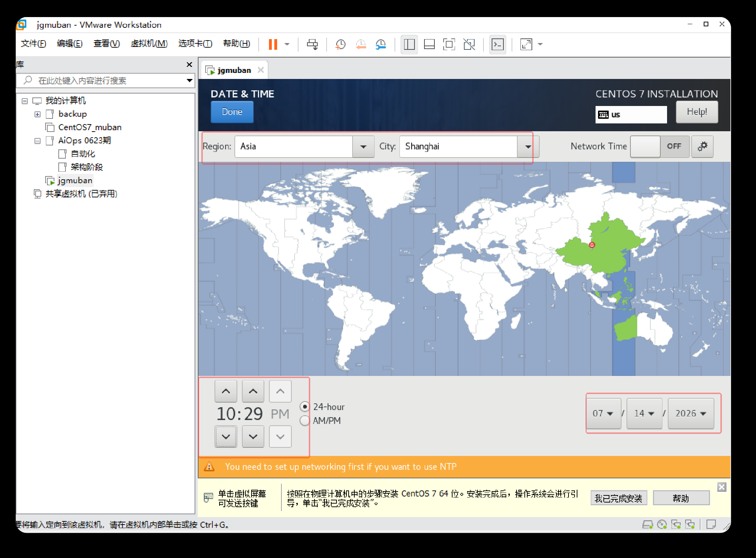Click the hard disk status icon
The width and height of the screenshot is (756, 558).
tap(647, 525)
